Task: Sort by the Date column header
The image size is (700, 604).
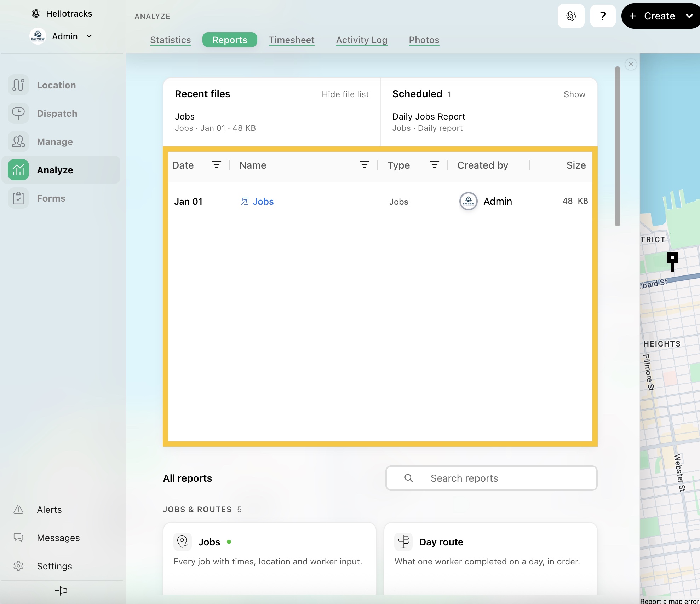Action: (183, 165)
